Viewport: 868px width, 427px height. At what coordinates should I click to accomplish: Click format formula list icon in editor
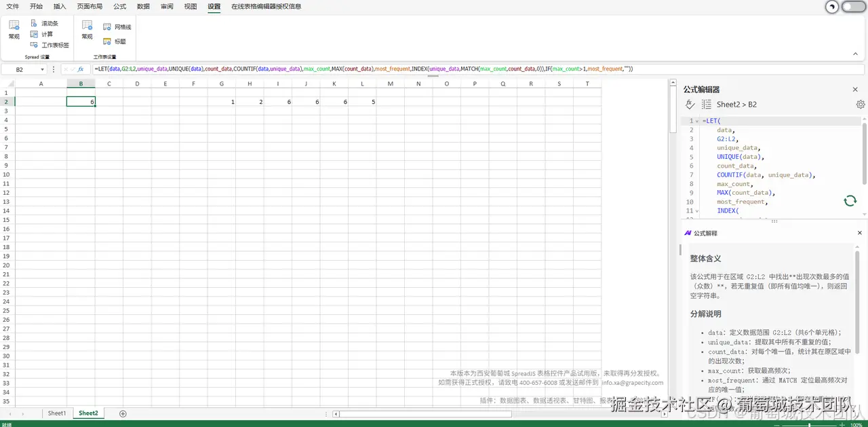click(x=706, y=105)
